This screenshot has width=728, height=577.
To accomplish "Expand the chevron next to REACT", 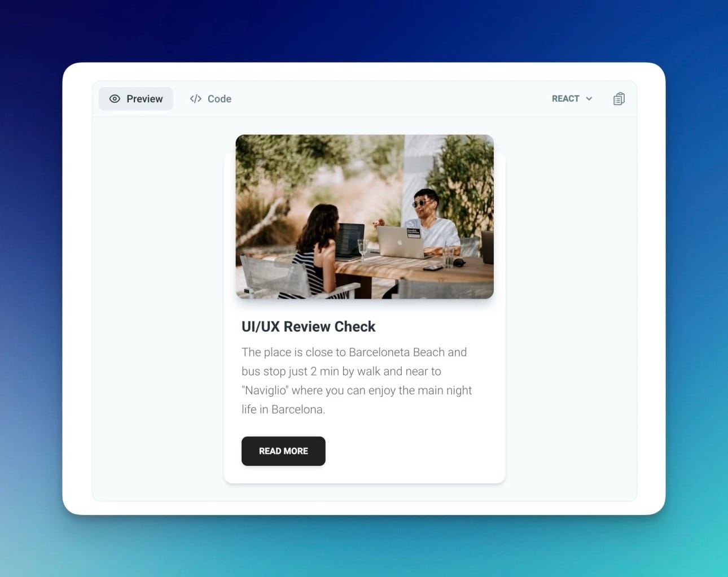I will pyautogui.click(x=589, y=99).
